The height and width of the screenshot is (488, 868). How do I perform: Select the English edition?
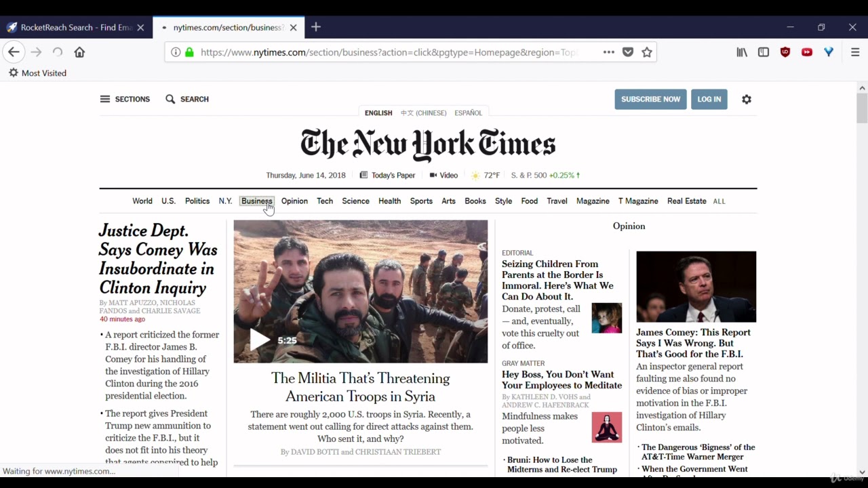(378, 113)
